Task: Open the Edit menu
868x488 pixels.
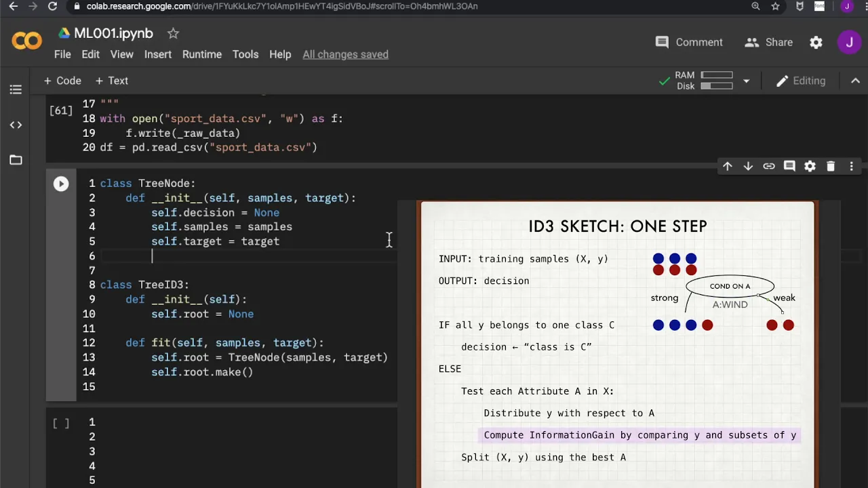Action: click(x=90, y=54)
